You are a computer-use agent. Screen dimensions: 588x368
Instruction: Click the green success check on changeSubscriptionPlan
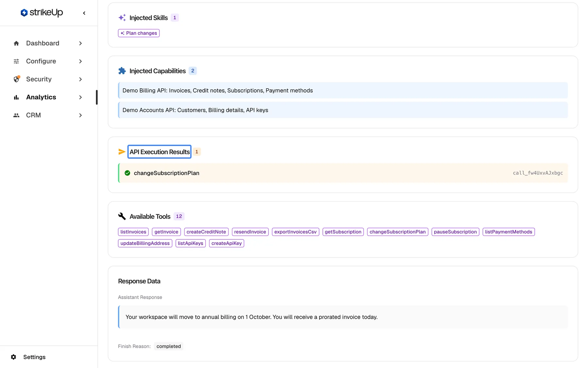127,173
